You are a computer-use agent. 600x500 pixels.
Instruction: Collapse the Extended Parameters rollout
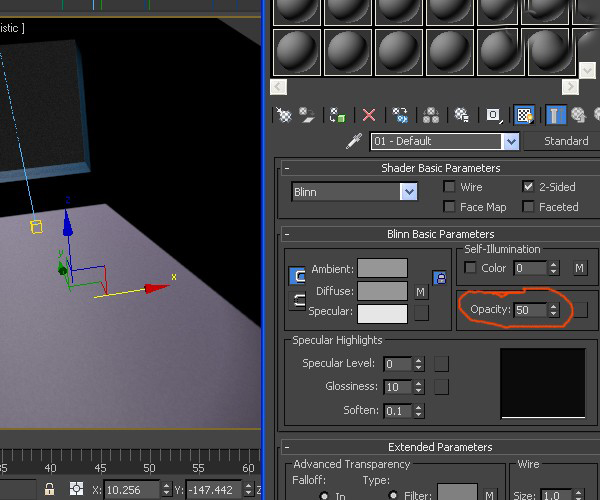click(287, 447)
